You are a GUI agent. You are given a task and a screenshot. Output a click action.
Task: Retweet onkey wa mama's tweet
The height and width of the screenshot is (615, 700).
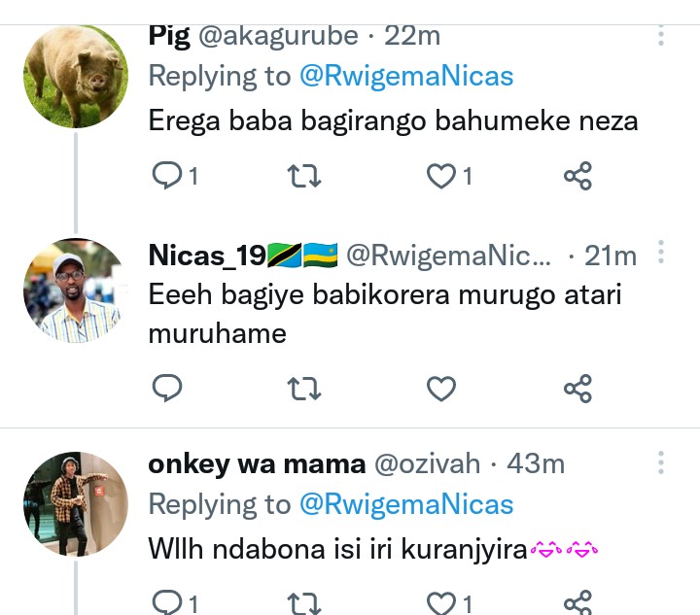(305, 602)
